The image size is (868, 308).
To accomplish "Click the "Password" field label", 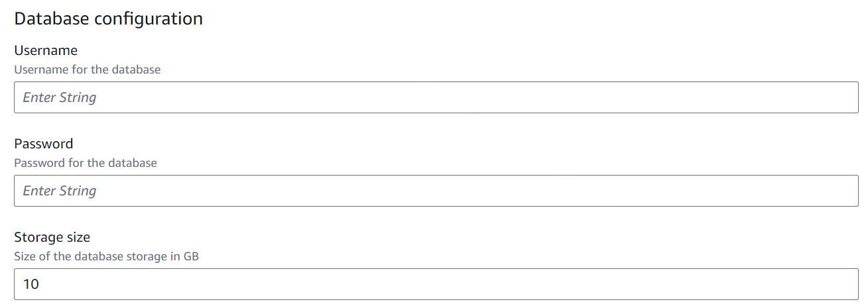I will (x=44, y=144).
